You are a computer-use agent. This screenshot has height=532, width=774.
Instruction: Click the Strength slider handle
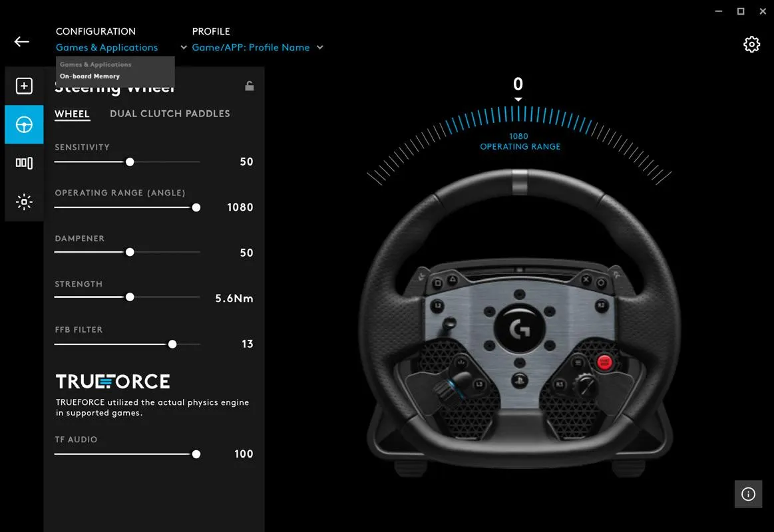(130, 297)
